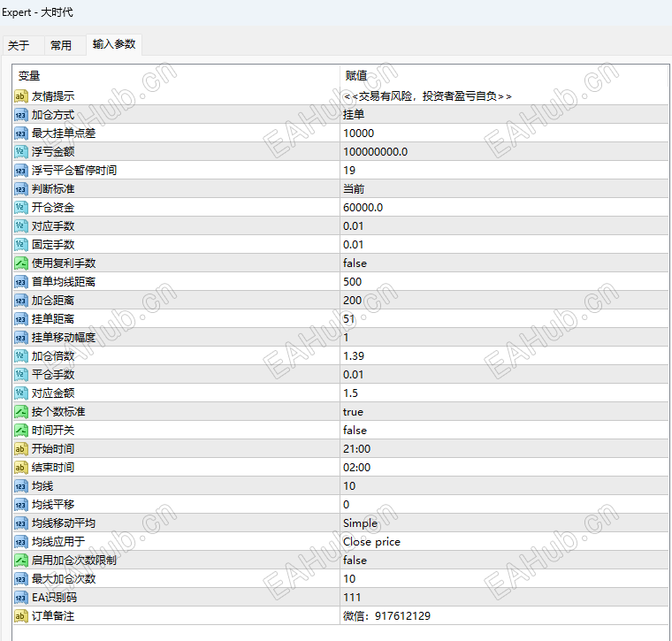Select the 挂单移动幅度 value 1
The image size is (672, 641).
pyautogui.click(x=346, y=337)
